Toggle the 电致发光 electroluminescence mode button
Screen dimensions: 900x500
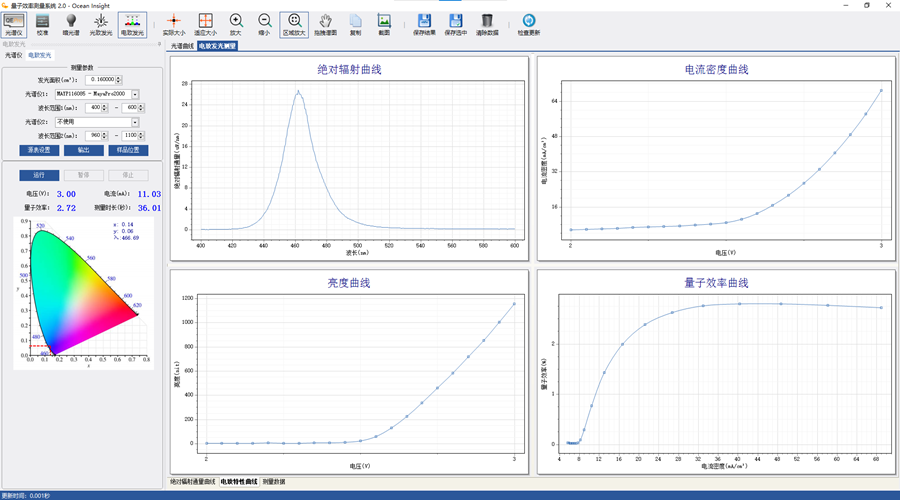pos(132,23)
